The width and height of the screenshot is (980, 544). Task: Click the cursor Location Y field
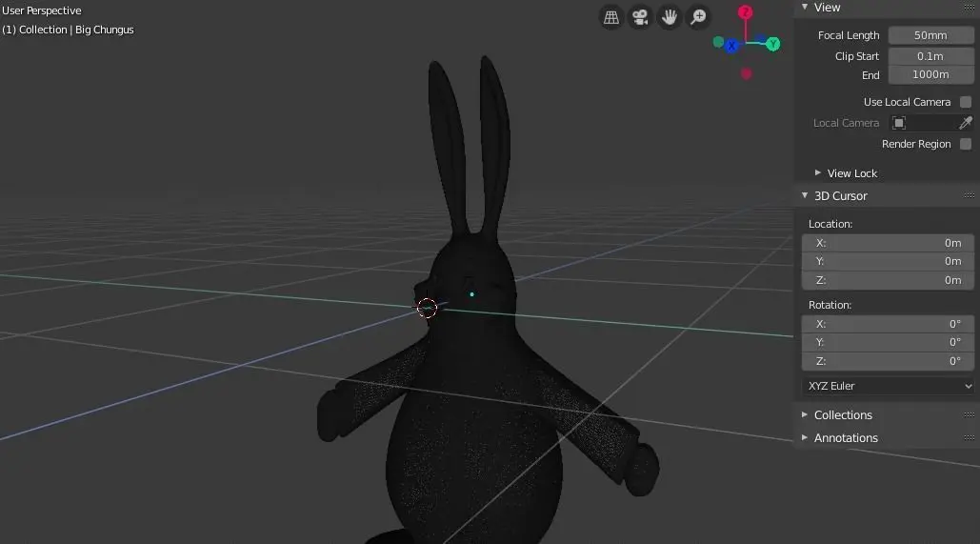click(889, 261)
